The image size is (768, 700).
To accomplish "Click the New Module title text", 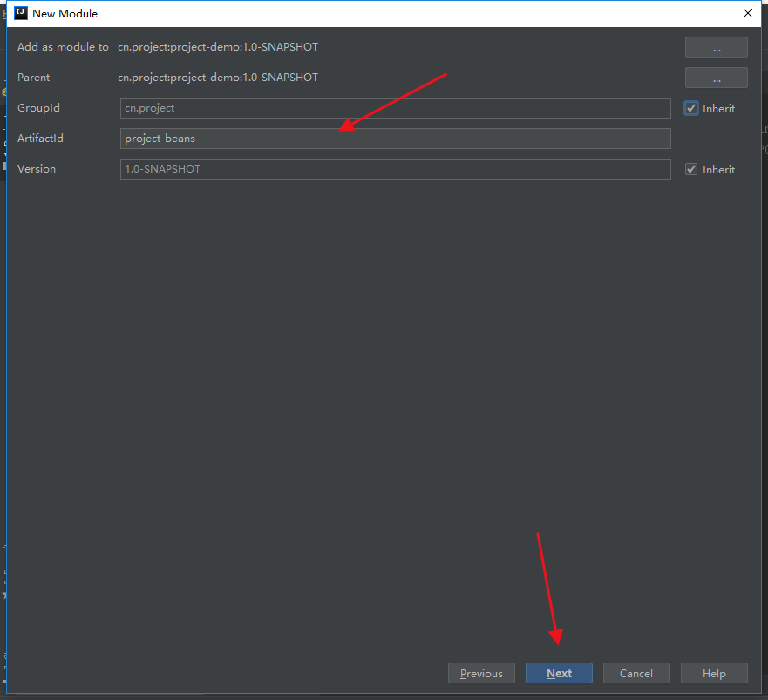I will click(x=65, y=14).
